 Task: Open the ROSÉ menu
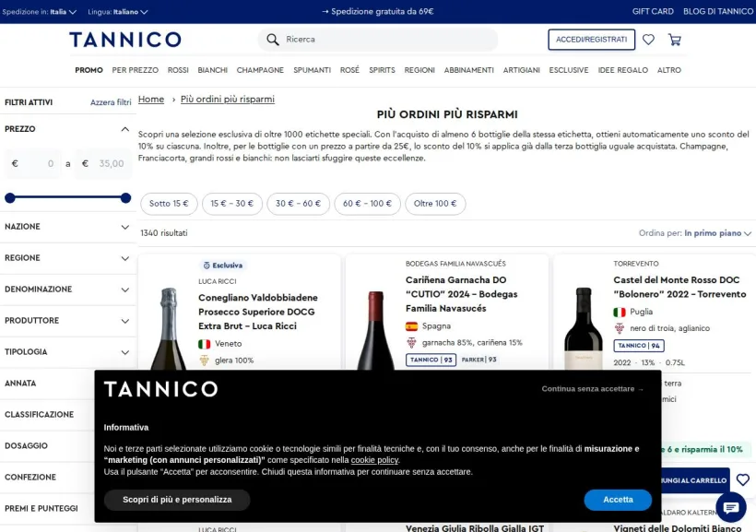[x=349, y=70]
